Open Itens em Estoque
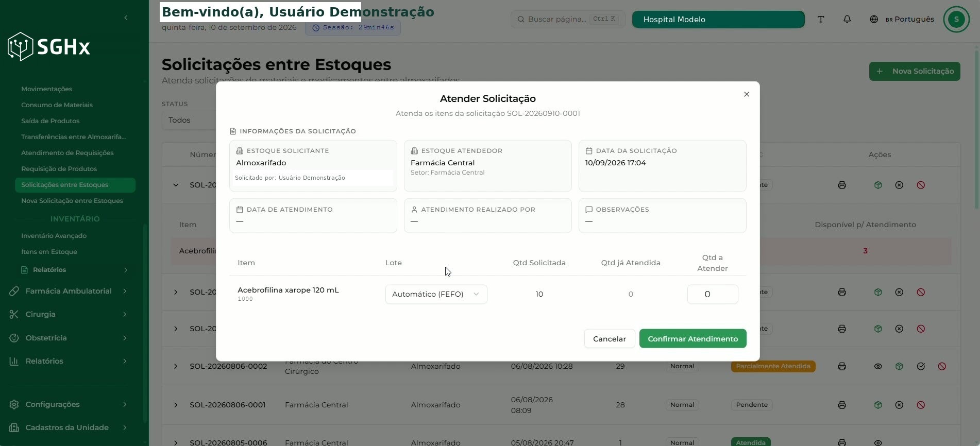This screenshot has height=446, width=980. coord(49,252)
